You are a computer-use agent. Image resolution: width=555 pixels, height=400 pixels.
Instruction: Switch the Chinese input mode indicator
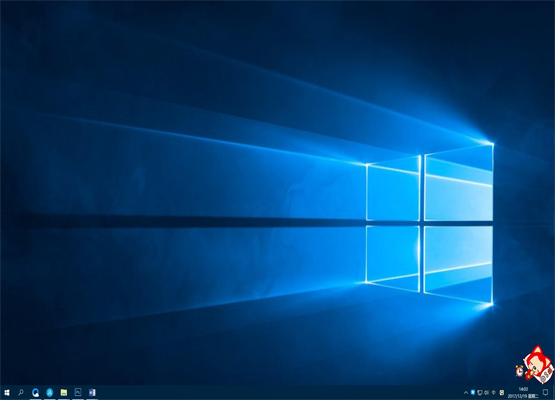click(x=494, y=393)
